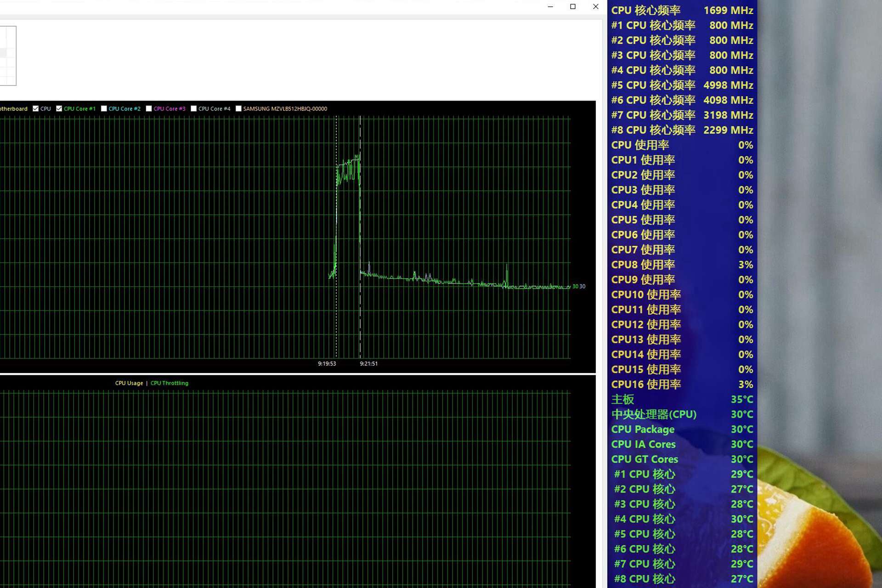Click the CPU Usage graph label
Screen dimensions: 882x588
pyautogui.click(x=129, y=383)
